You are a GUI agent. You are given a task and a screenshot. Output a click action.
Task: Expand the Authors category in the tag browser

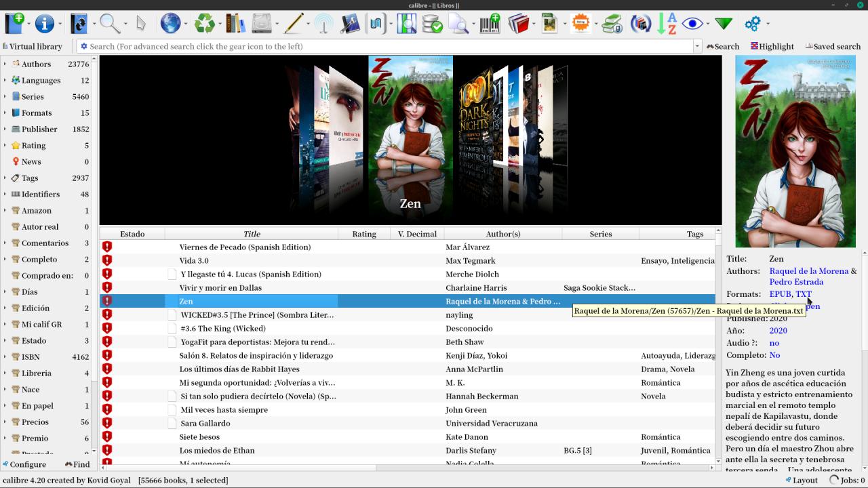pyautogui.click(x=5, y=64)
